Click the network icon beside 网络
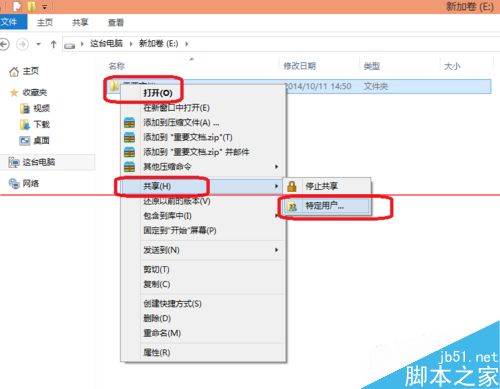This screenshot has height=389, width=500. pos(14,183)
